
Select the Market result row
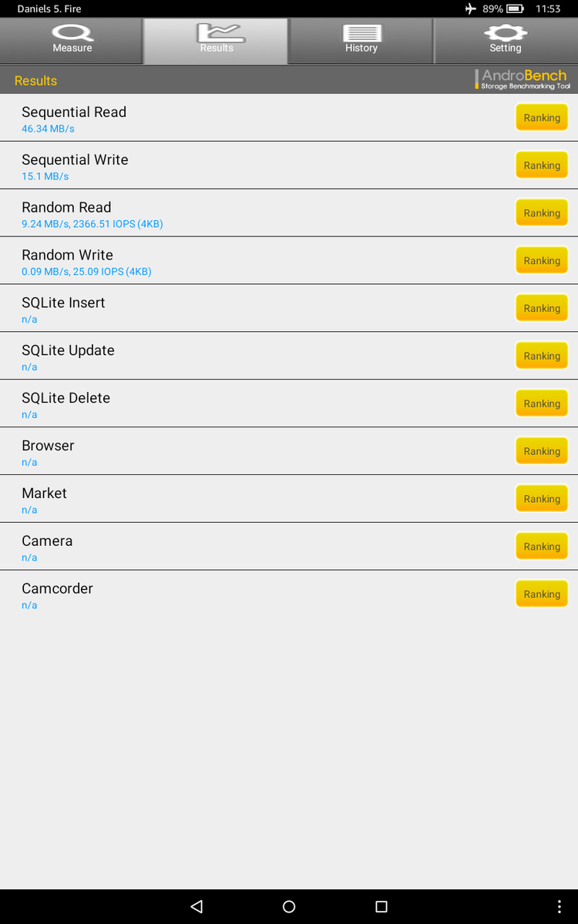231,499
